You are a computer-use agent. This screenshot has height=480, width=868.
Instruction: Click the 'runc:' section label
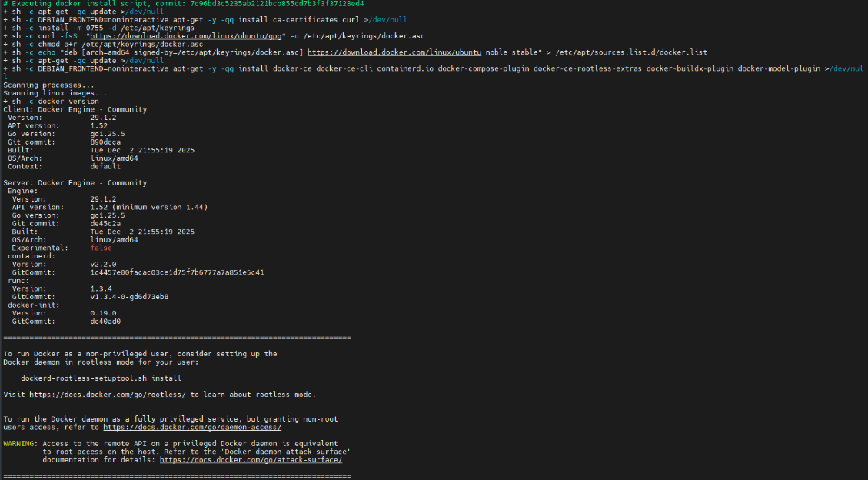(18, 281)
